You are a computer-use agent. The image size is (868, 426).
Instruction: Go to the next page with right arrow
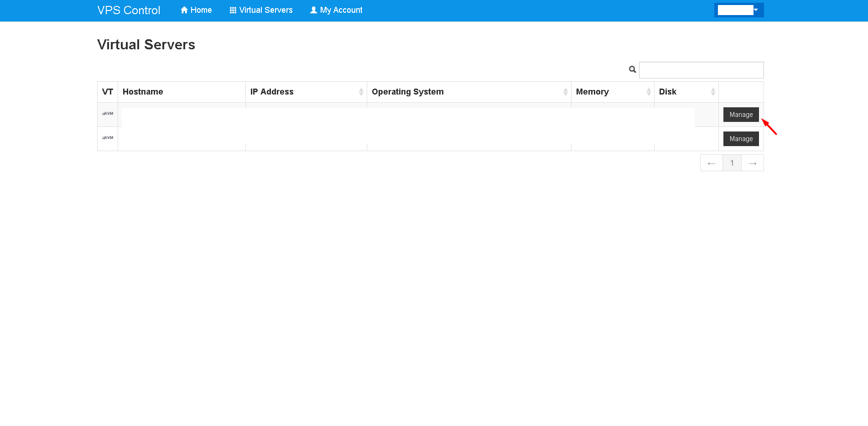click(752, 163)
